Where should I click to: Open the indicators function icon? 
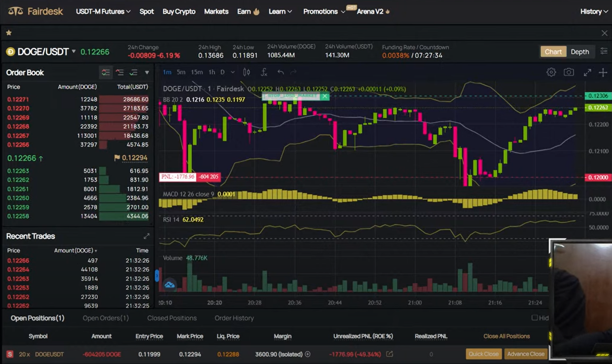click(x=264, y=72)
